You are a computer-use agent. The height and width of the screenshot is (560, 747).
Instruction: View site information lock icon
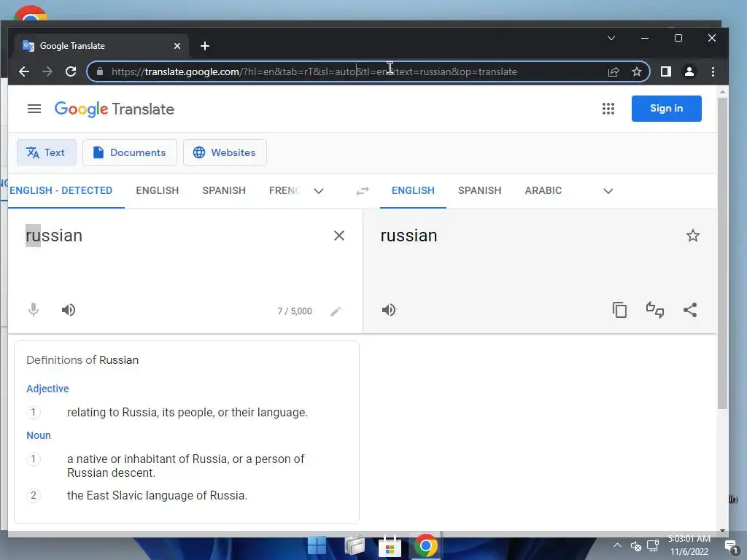(99, 71)
